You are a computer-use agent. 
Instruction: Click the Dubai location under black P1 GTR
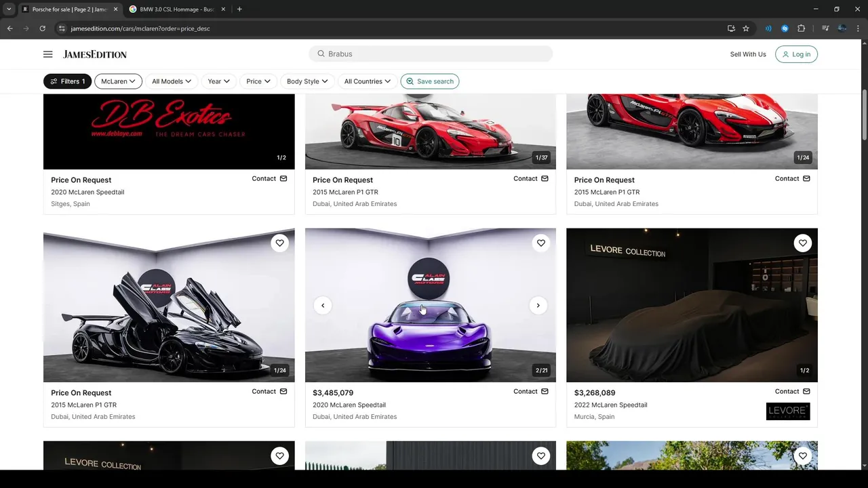point(93,417)
